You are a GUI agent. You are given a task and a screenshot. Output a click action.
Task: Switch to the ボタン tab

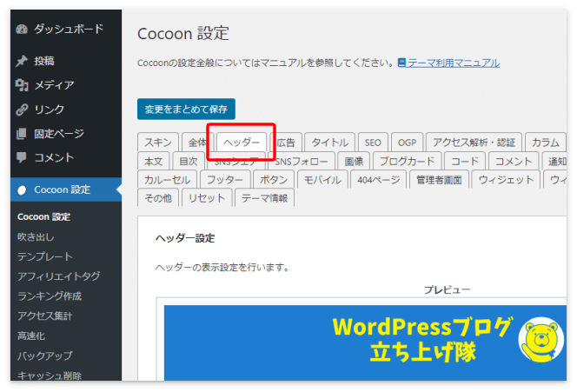(274, 180)
